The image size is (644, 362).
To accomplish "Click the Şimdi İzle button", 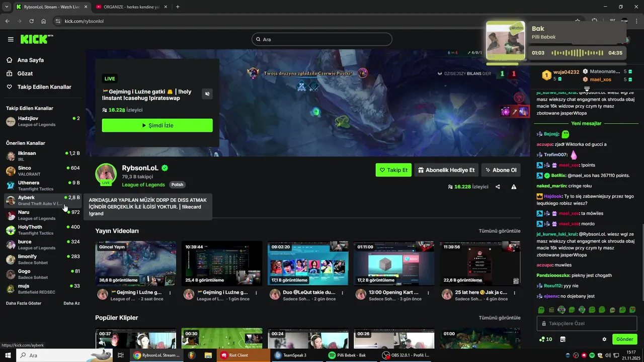I will tap(157, 125).
